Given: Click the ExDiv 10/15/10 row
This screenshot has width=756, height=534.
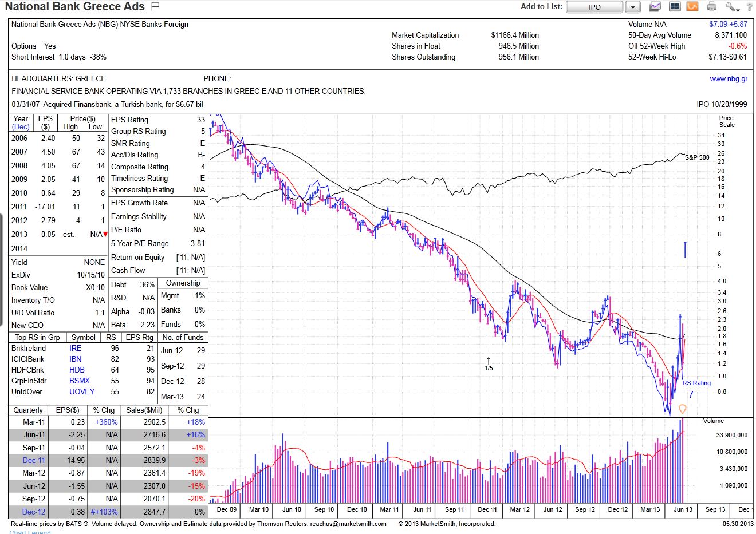Looking at the screenshot, I should (x=58, y=275).
